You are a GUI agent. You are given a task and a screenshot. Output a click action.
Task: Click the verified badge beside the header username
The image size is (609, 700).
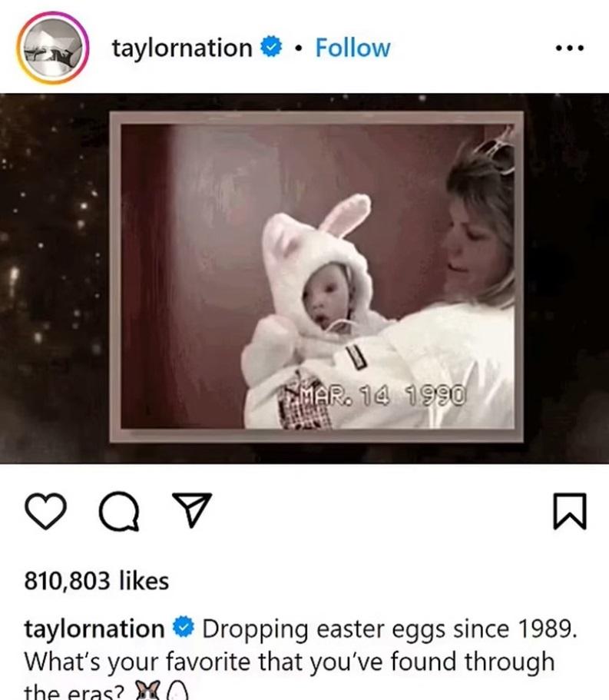(x=270, y=48)
